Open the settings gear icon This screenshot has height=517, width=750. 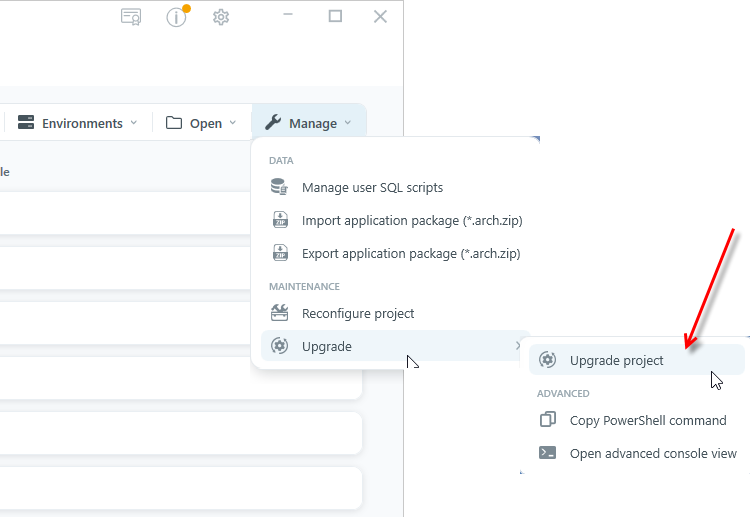click(221, 17)
